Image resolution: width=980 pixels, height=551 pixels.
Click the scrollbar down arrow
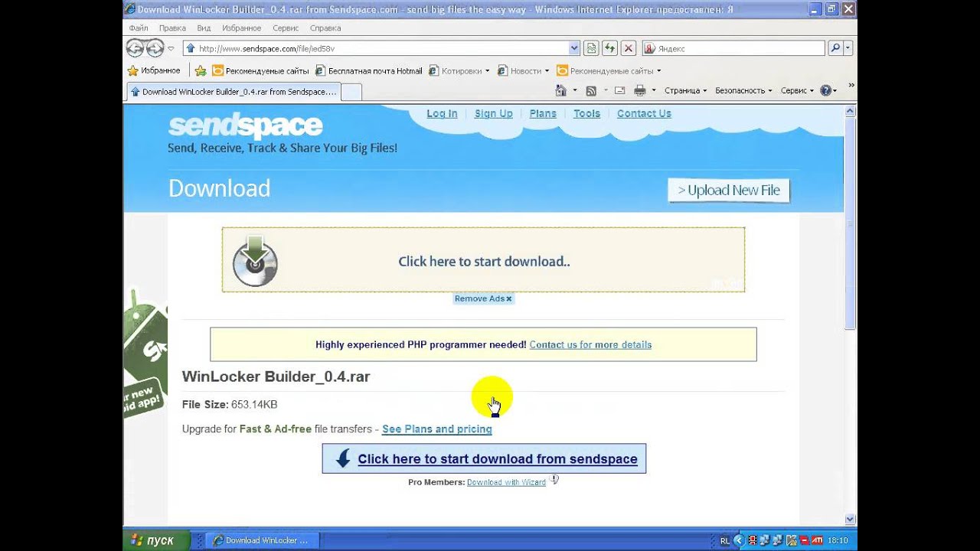click(850, 520)
